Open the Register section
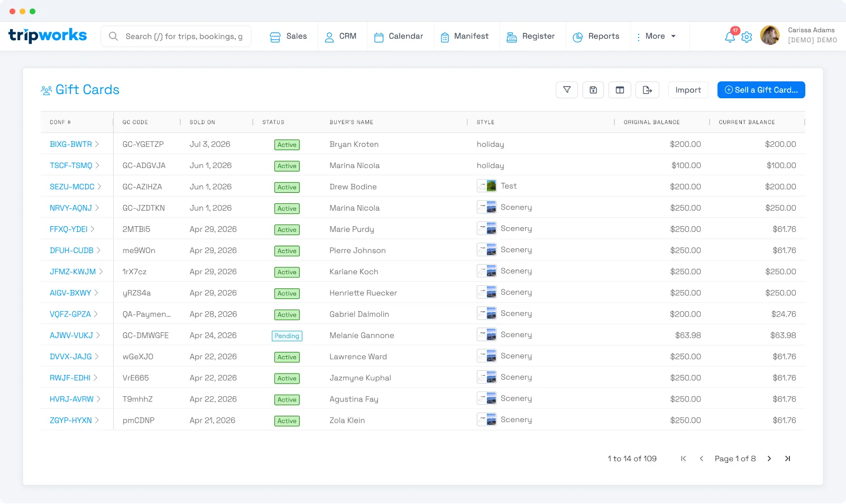846x504 pixels. click(x=530, y=36)
